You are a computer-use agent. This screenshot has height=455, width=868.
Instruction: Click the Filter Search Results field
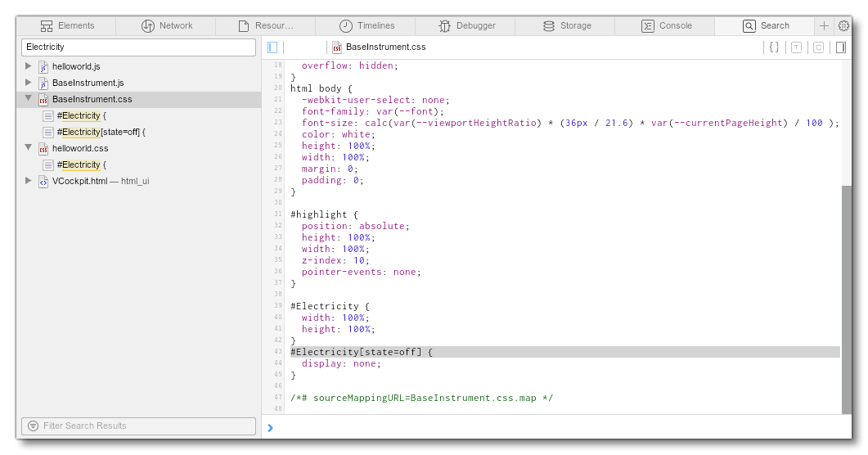click(138, 426)
